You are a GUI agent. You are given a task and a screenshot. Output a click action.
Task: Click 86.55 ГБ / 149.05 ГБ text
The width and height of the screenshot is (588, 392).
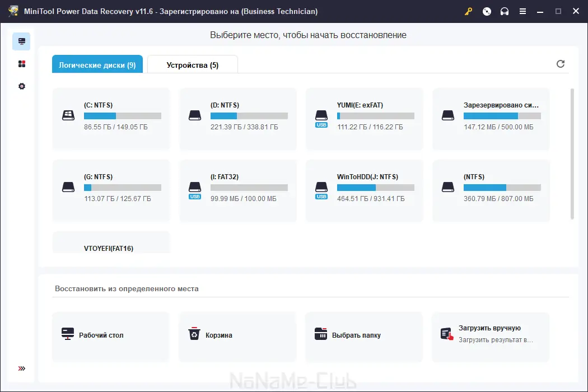pos(116,127)
